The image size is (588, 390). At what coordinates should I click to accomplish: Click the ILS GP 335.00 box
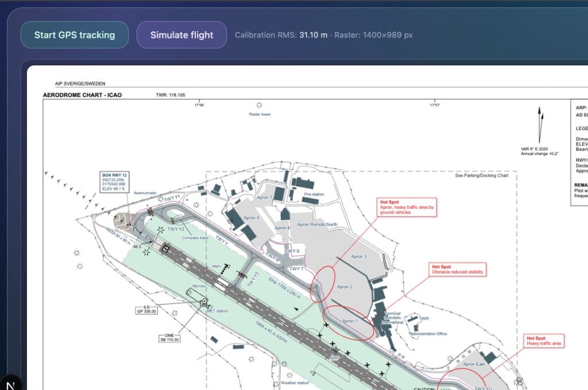coord(146,310)
